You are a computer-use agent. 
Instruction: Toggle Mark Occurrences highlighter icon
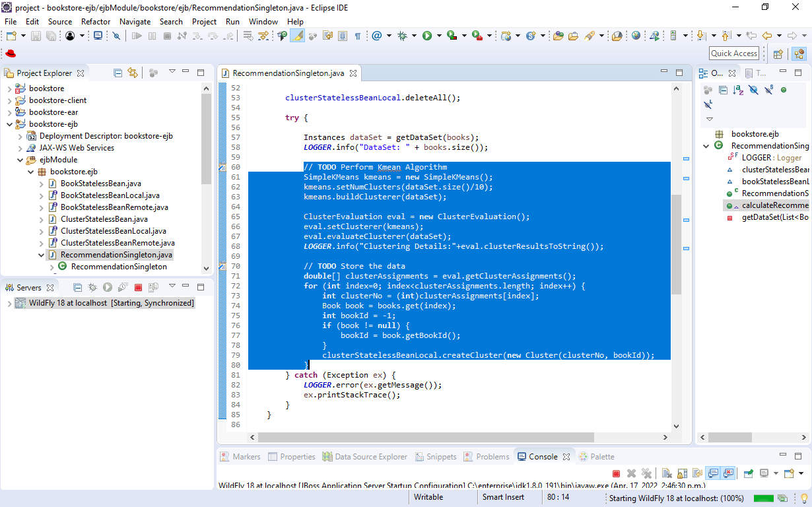click(x=297, y=36)
